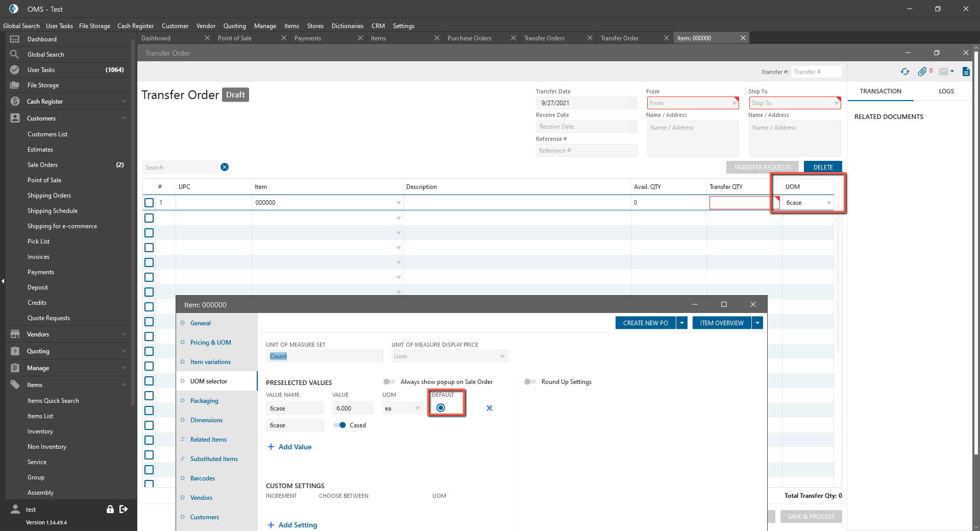980x531 pixels.
Task: Click the logout icon in the sidebar footer
Action: 124,509
